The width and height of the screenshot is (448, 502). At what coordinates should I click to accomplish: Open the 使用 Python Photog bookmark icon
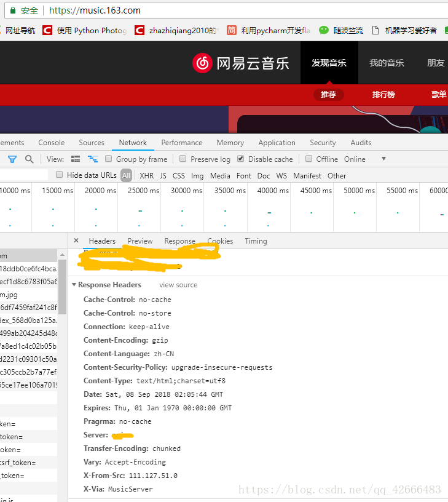point(47,30)
